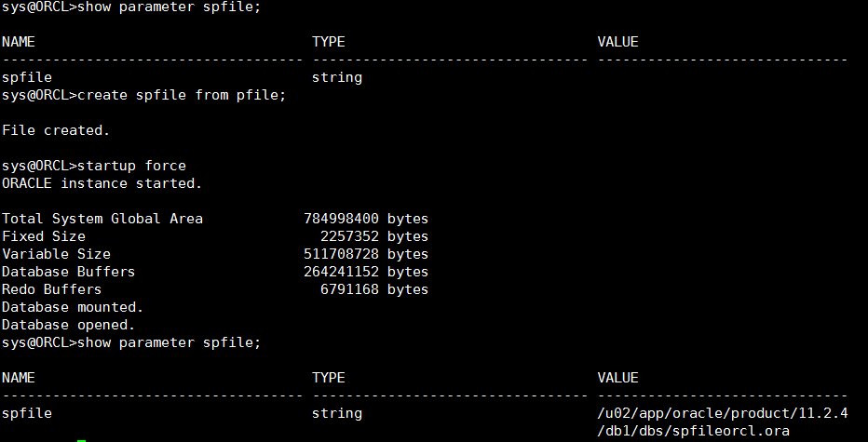Click the "ORACLE instance started." message

pos(102,183)
